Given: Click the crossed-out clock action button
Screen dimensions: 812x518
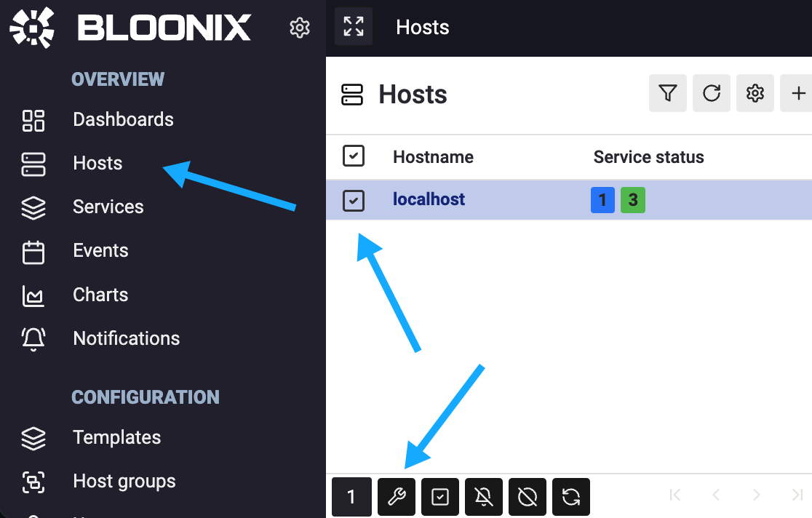Looking at the screenshot, I should click(528, 497).
